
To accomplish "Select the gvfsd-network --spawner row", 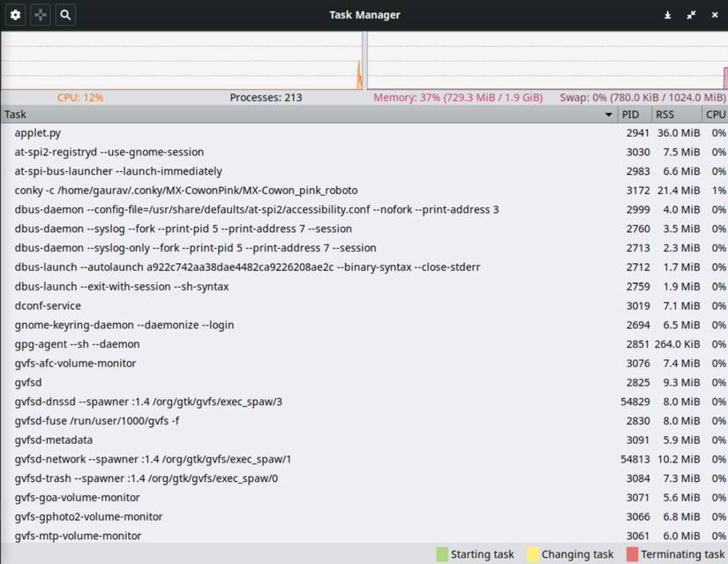I will (364, 460).
